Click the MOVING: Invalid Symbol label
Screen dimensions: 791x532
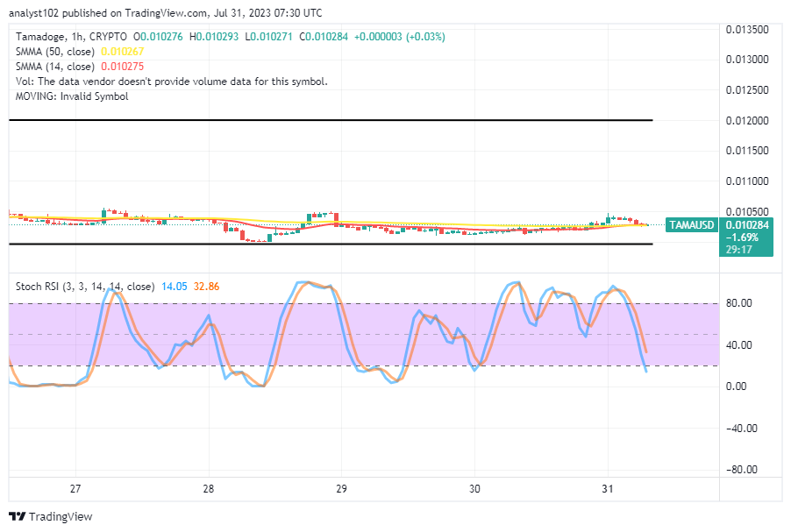72,96
